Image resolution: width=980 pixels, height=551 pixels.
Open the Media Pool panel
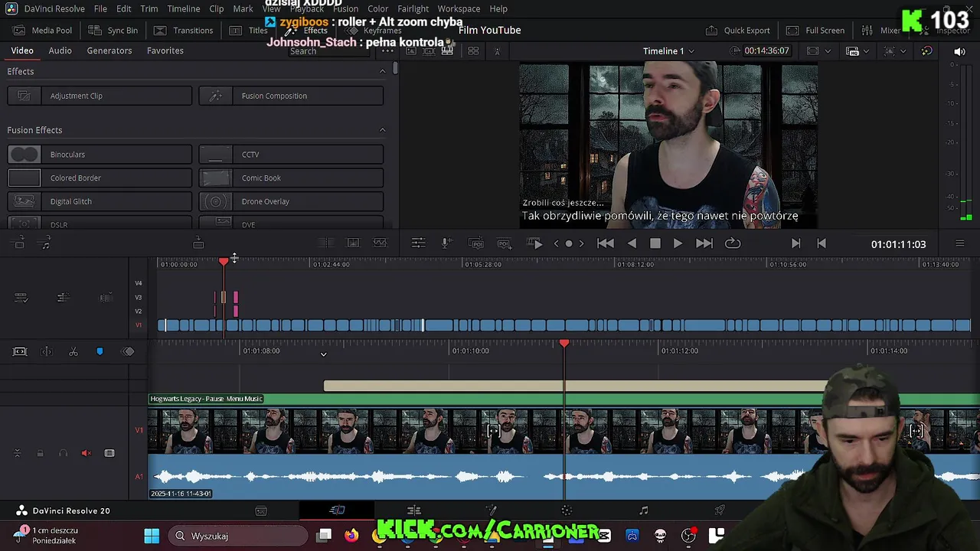click(42, 31)
